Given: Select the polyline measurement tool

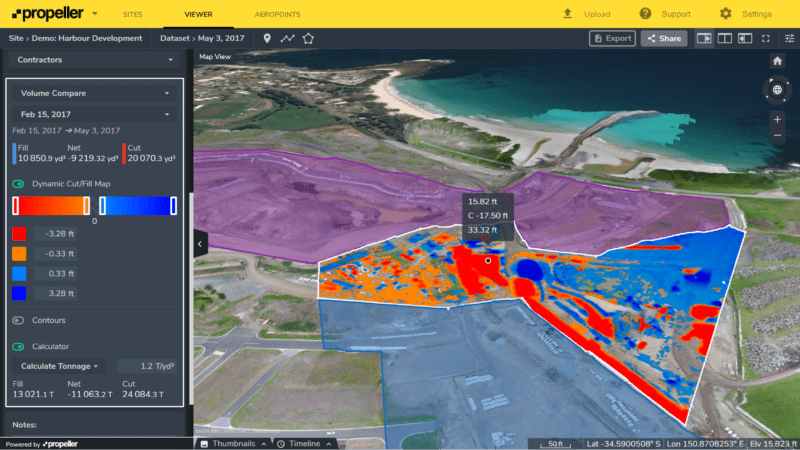Looking at the screenshot, I should 288,38.
